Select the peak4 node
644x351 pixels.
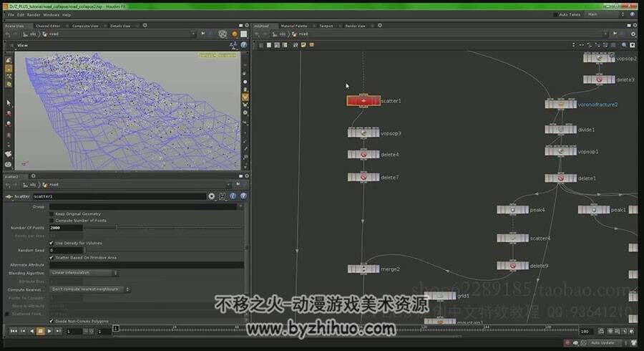point(512,210)
